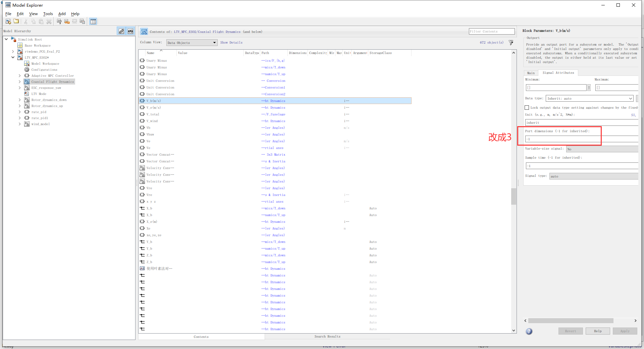
Task: Click the LTV Mode icon in hierarchy
Action: tap(27, 94)
